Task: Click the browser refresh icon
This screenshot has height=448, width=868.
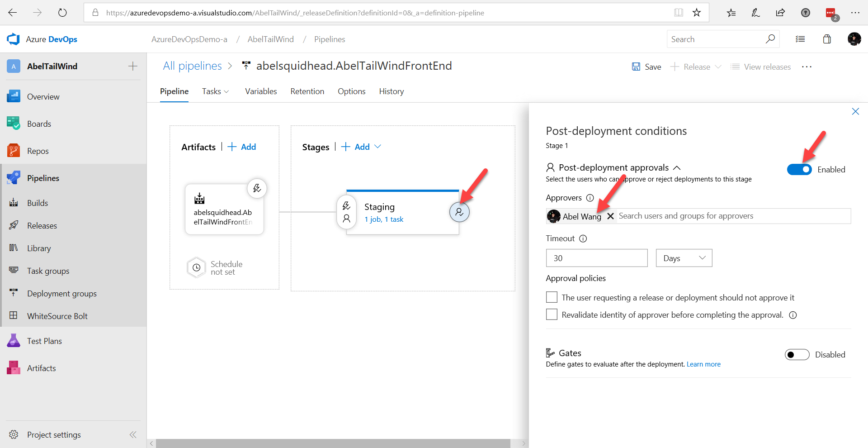Action: pos(62,13)
